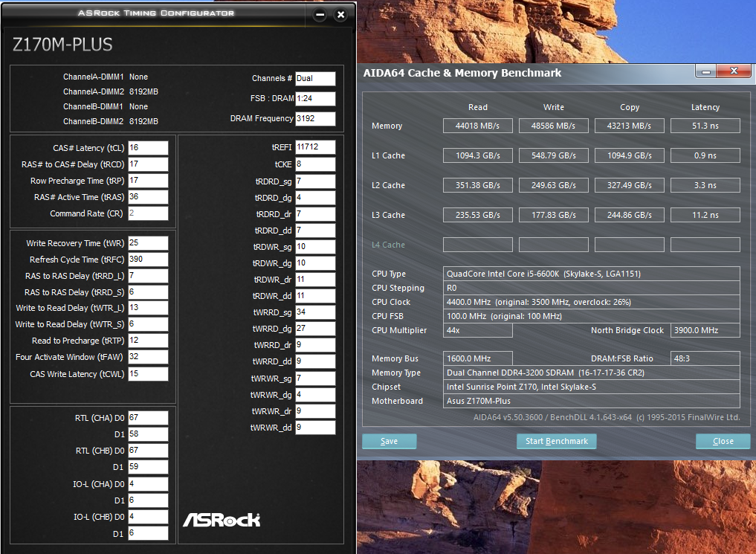Click the Refresh Cycle Time (tRFC) field

pyautogui.click(x=148, y=260)
